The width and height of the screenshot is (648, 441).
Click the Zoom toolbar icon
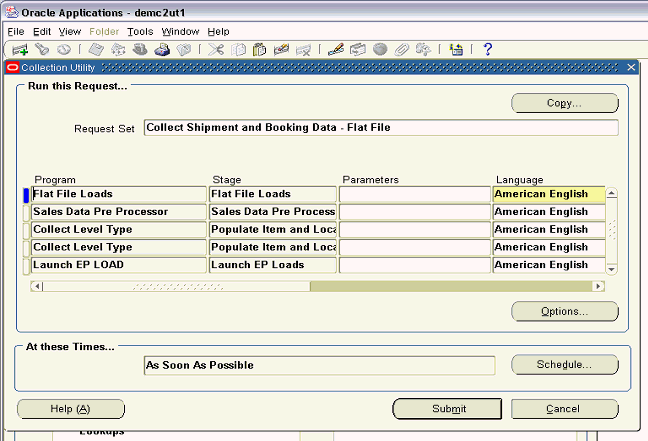point(357,50)
